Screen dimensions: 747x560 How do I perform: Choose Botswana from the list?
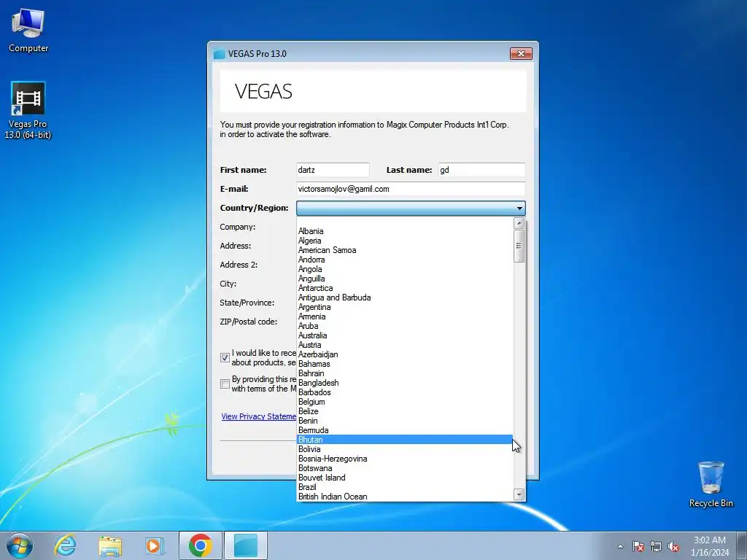point(404,468)
